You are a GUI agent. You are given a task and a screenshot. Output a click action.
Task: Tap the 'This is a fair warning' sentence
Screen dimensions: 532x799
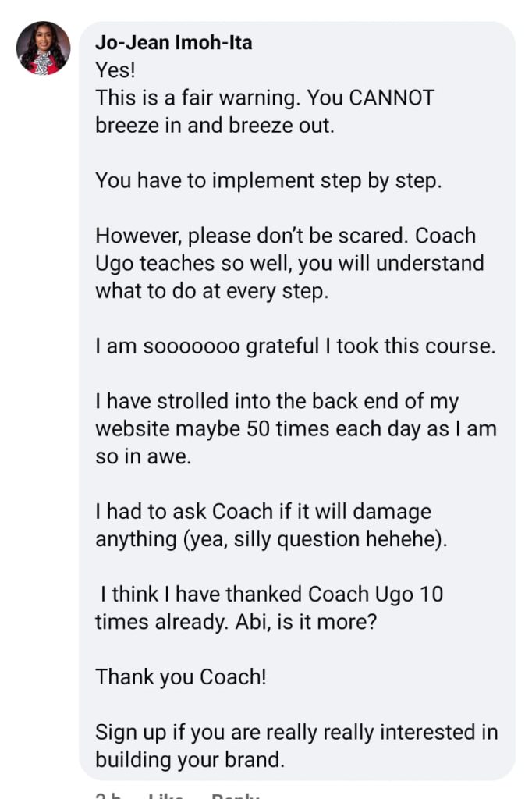[197, 98]
